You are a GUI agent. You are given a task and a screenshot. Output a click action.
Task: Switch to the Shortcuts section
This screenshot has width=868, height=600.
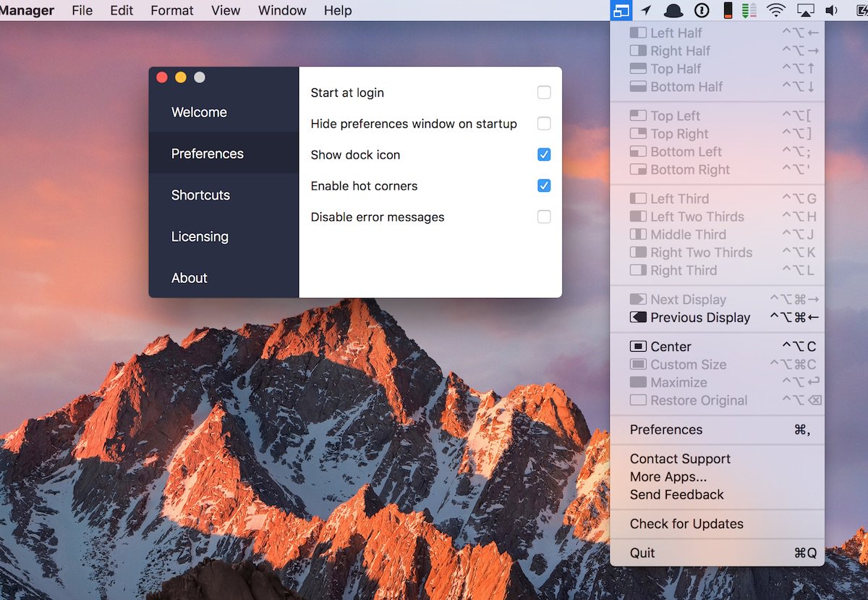pos(200,195)
